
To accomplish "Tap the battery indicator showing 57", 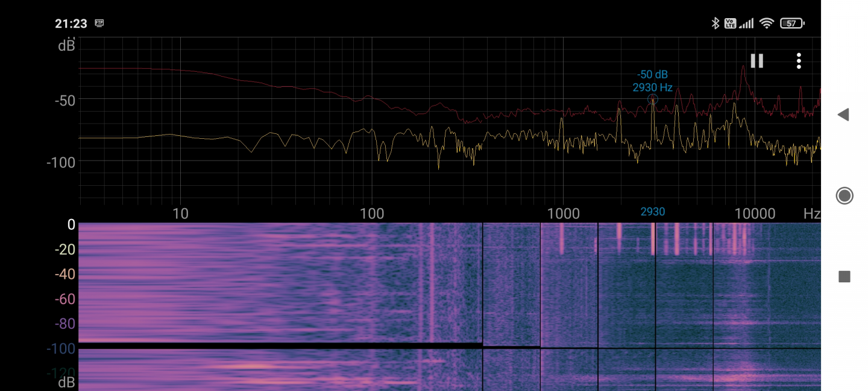I will tap(792, 24).
